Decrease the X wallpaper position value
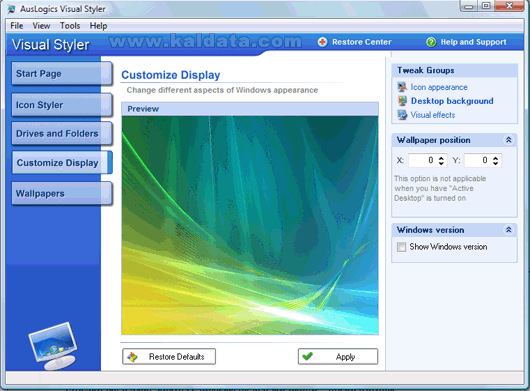The width and height of the screenshot is (530, 391). click(x=441, y=163)
